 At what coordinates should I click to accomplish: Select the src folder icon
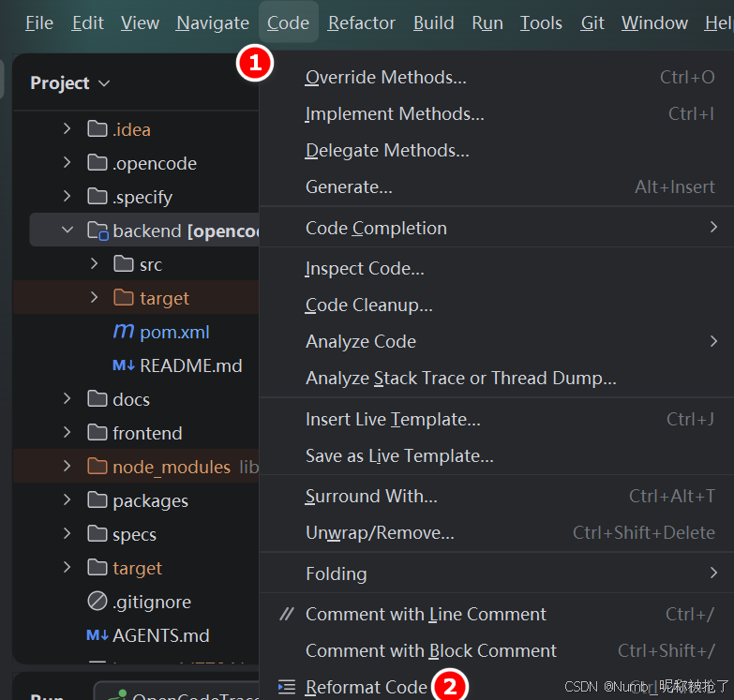124,263
